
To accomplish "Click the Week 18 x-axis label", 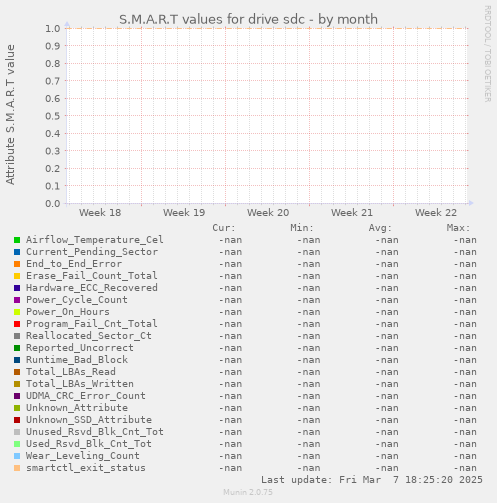I will (x=100, y=213).
